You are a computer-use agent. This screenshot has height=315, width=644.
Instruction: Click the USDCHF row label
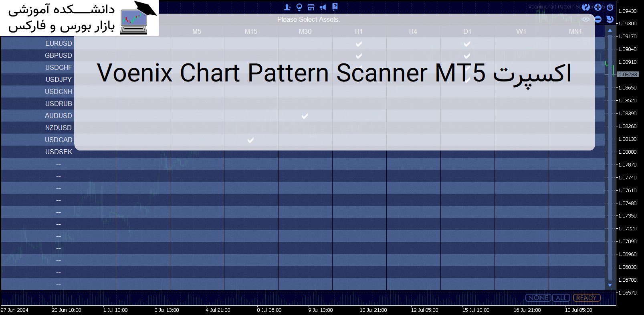click(59, 67)
